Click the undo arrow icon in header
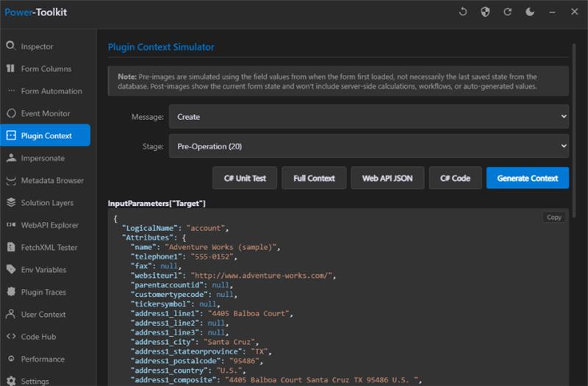588x386 pixels. (x=463, y=12)
